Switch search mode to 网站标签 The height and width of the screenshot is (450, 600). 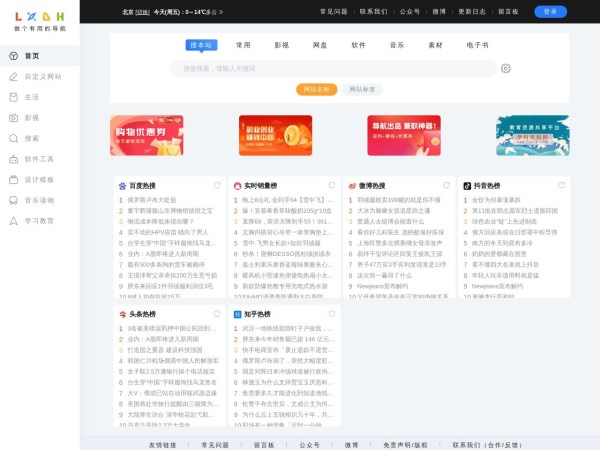(x=362, y=90)
